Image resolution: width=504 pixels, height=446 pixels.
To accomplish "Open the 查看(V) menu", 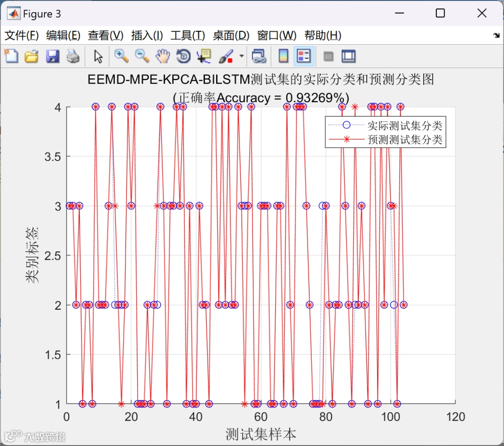I will pos(105,35).
